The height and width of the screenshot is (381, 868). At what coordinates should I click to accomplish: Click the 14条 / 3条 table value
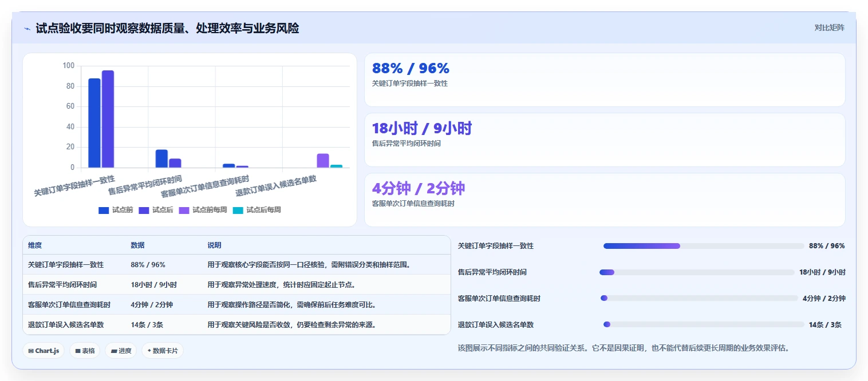point(147,324)
